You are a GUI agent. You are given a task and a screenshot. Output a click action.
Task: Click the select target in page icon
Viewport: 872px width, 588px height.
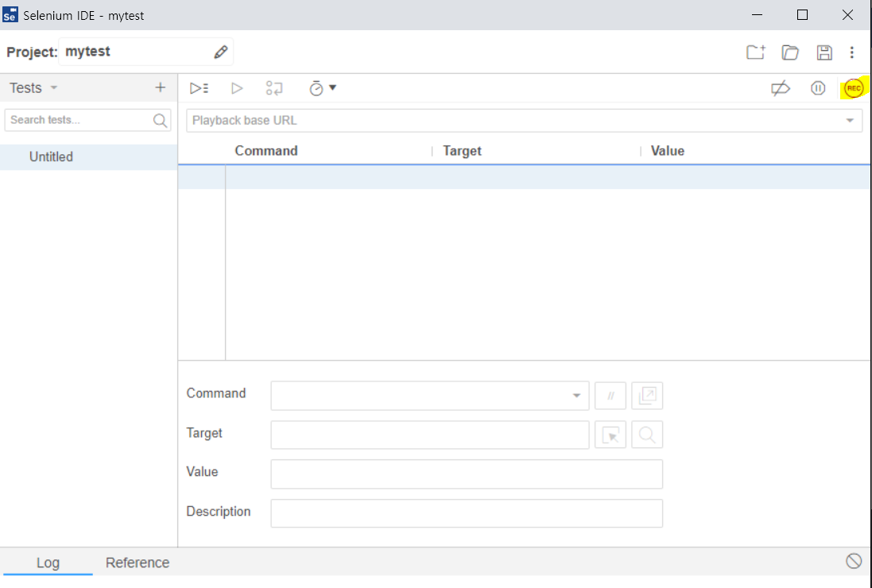coord(610,435)
